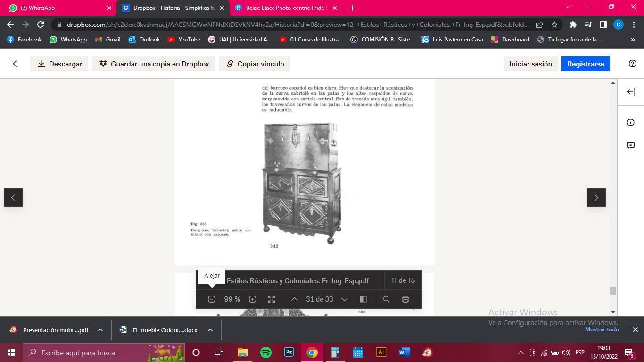Open the Chrome extensions menu
644x362 pixels.
coord(573,25)
